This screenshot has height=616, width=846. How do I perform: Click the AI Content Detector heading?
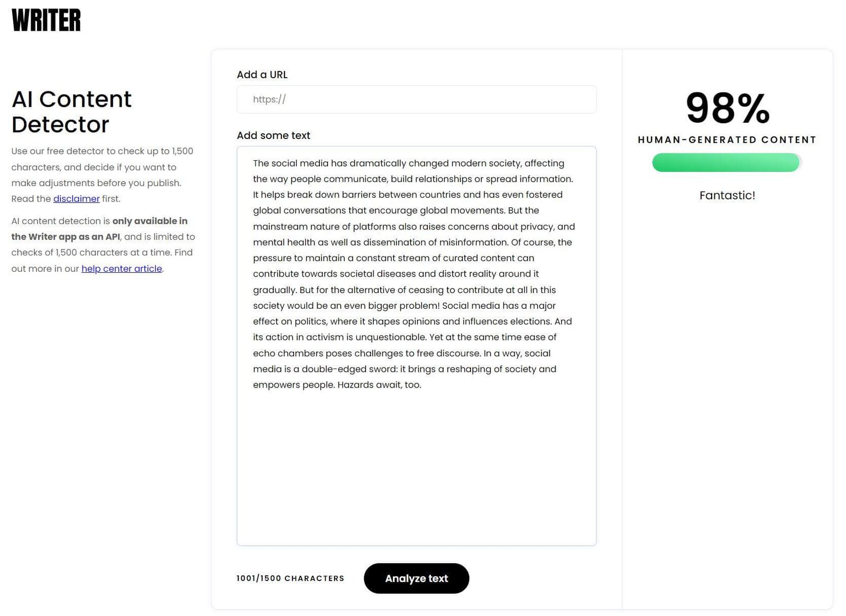coord(71,112)
